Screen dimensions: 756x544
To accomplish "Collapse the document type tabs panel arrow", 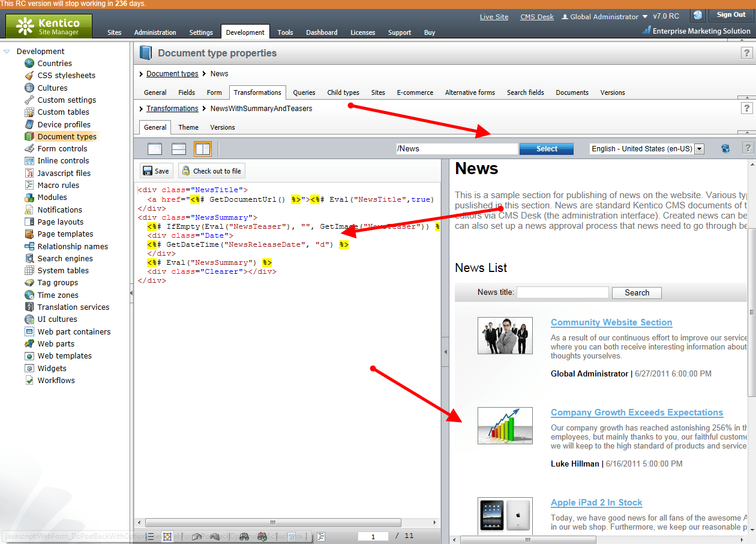I will 747,97.
